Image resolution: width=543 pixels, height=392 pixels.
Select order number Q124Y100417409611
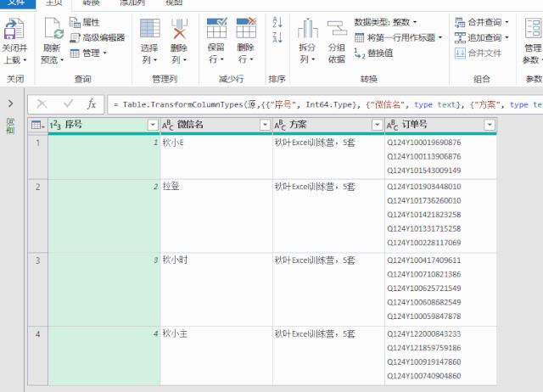tap(424, 260)
